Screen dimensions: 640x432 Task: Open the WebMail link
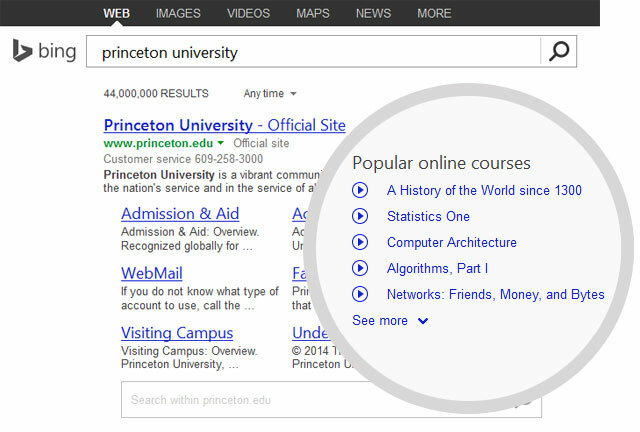(x=151, y=273)
